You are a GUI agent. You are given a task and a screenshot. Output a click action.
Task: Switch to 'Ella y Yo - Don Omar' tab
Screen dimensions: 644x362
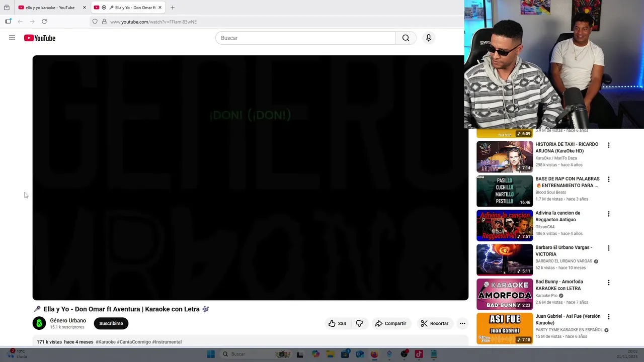tap(129, 8)
